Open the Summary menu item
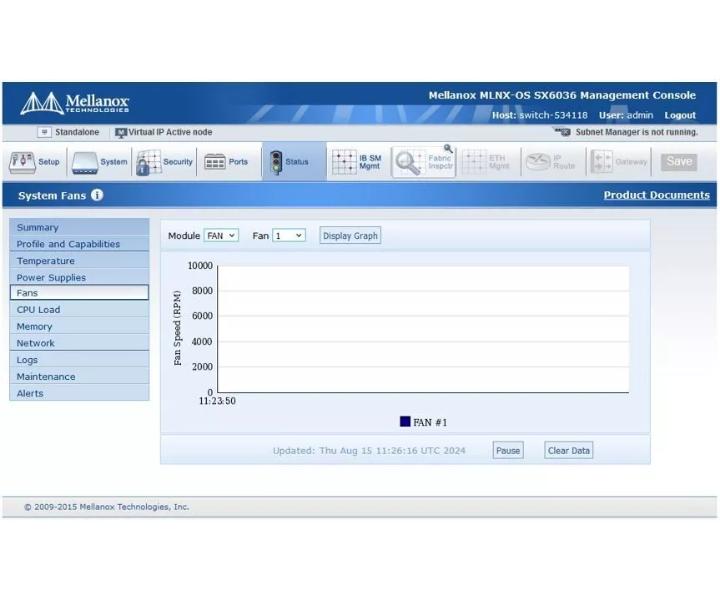This screenshot has width=720, height=600. pyautogui.click(x=79, y=227)
